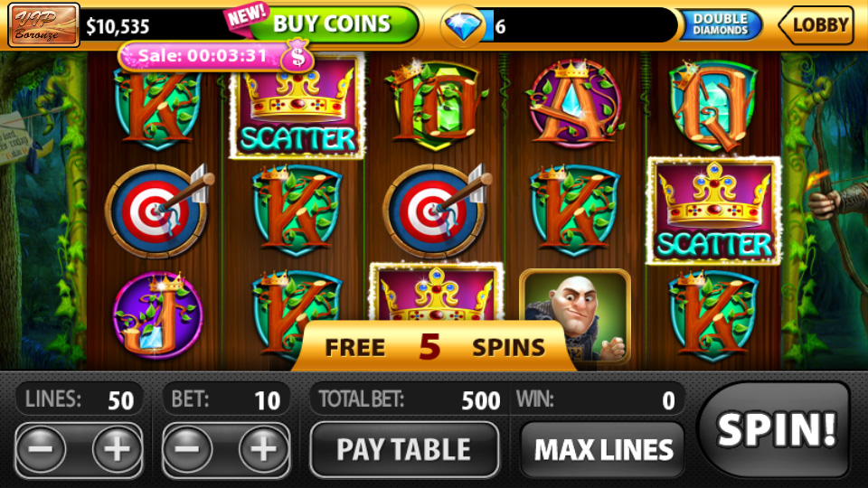Click the green Buy Coins button

[x=334, y=24]
